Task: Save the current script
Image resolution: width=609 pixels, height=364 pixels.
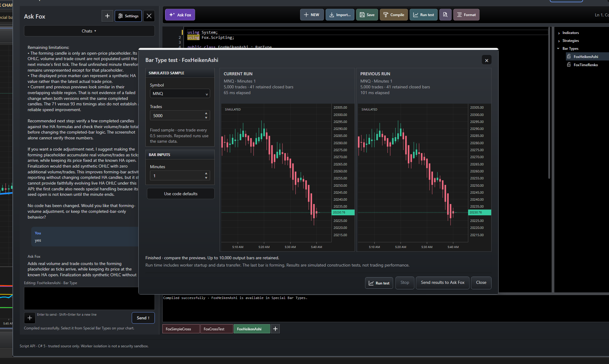Action: click(367, 15)
